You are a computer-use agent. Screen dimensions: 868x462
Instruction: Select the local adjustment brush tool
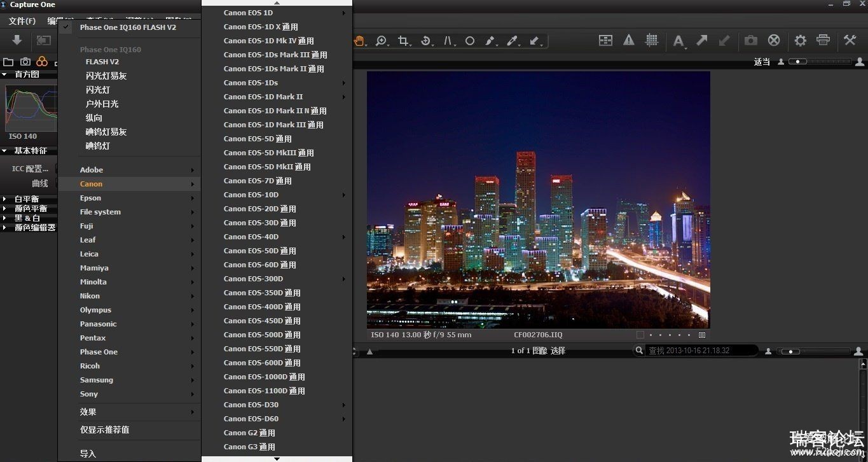[490, 41]
